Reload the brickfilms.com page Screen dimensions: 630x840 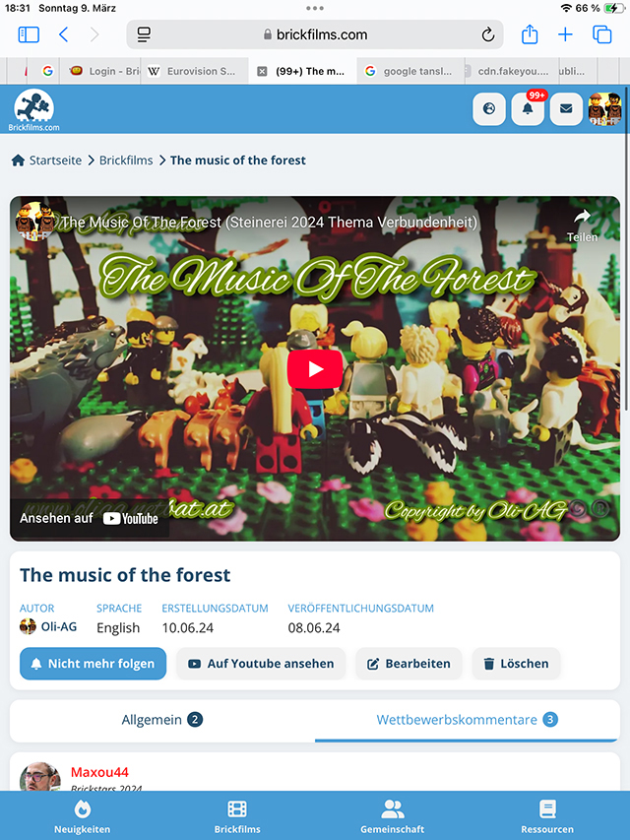pyautogui.click(x=487, y=34)
